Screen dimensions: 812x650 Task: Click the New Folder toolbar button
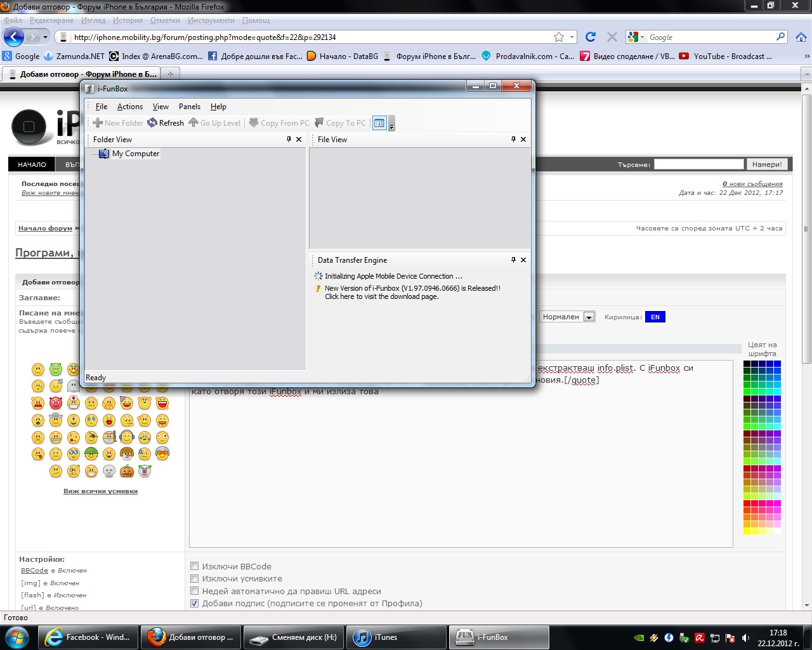coord(118,123)
